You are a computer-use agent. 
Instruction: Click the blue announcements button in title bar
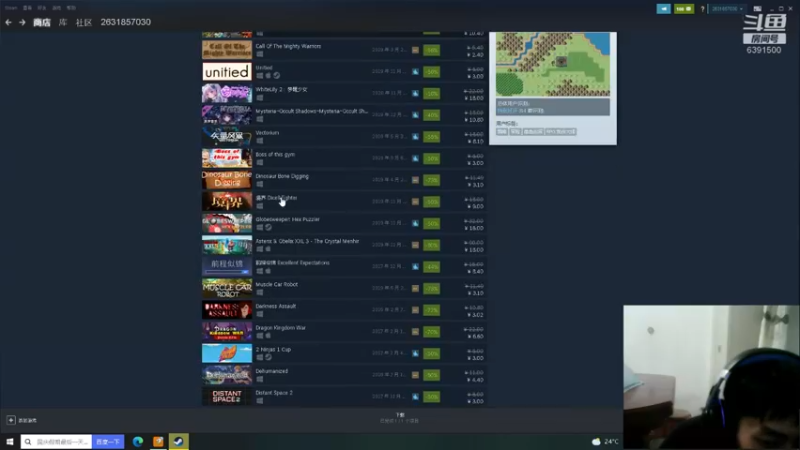[663, 9]
